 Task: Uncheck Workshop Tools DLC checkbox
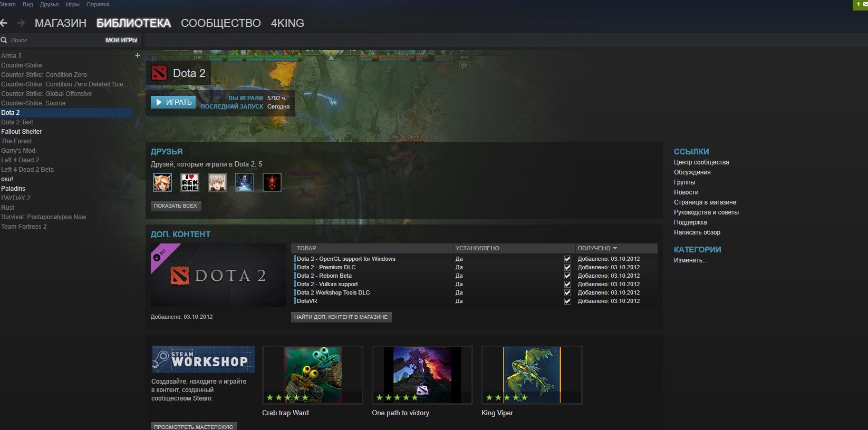(x=567, y=292)
